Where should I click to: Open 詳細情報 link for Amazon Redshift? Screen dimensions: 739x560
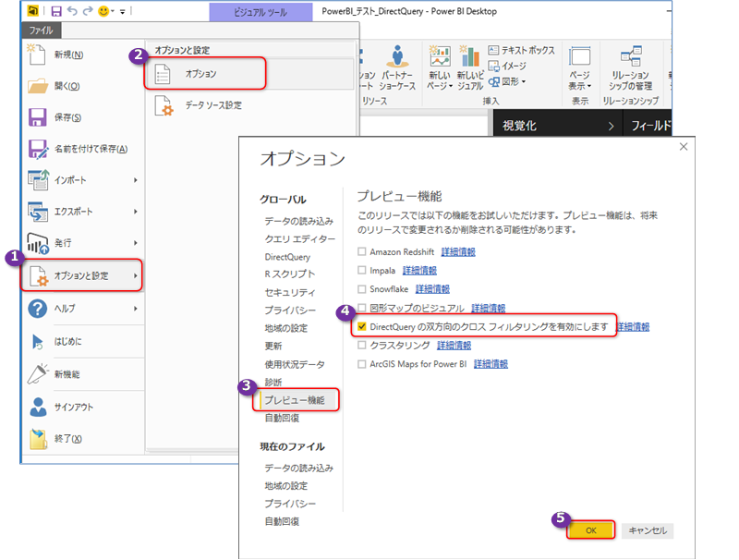pos(458,252)
